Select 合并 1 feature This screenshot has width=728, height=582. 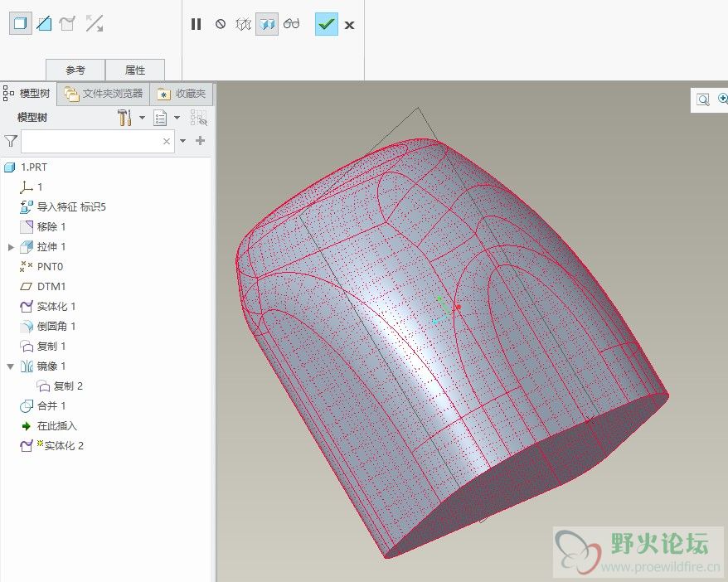click(x=51, y=406)
